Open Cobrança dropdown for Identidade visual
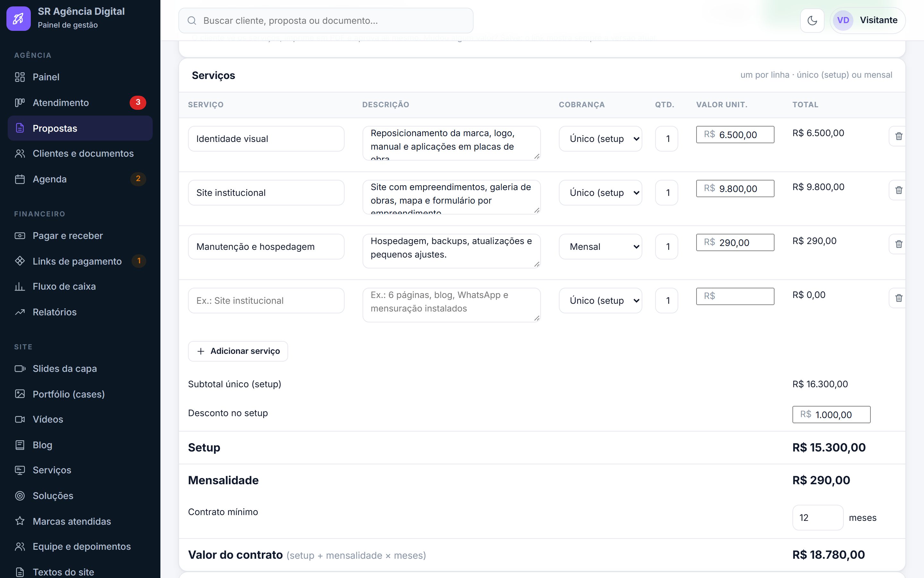Screen dimensions: 924x578 coord(601,139)
